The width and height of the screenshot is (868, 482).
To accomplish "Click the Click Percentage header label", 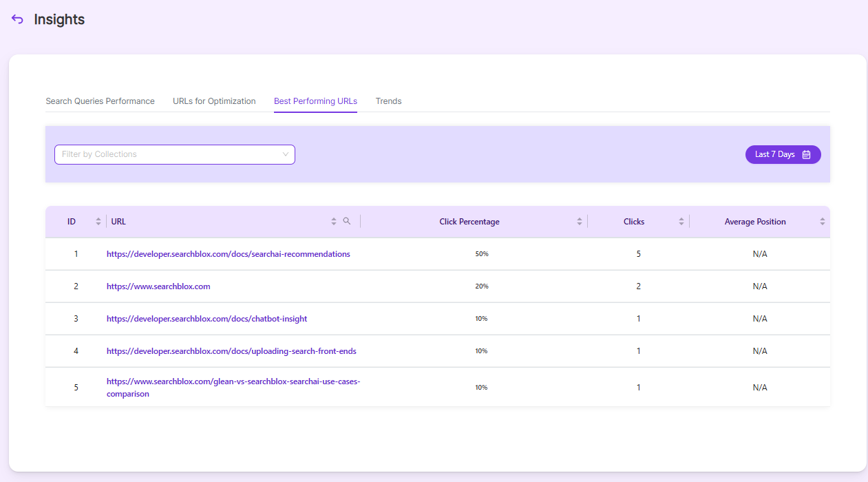I will 469,222.
